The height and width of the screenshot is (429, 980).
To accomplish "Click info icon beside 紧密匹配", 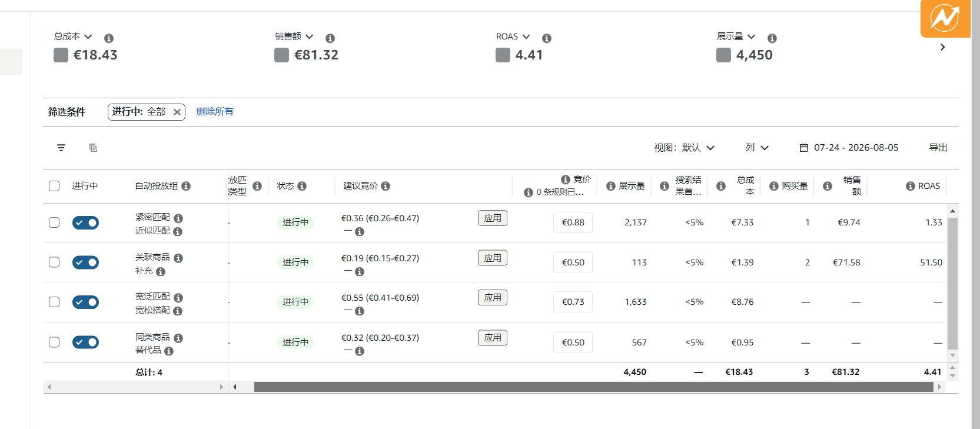I will click(x=178, y=218).
